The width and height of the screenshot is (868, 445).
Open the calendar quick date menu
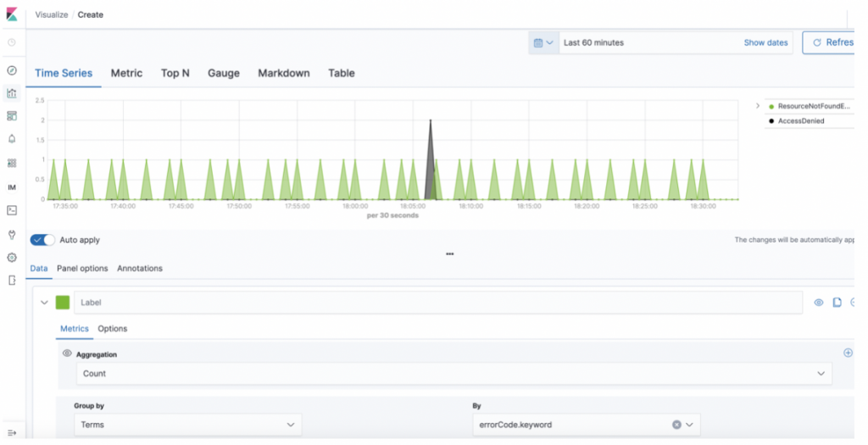point(543,42)
